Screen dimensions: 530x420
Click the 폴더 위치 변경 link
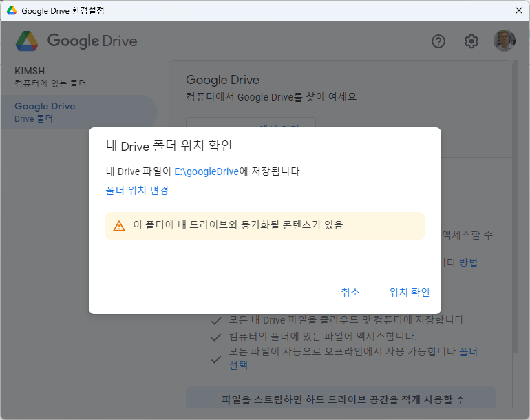(x=137, y=191)
